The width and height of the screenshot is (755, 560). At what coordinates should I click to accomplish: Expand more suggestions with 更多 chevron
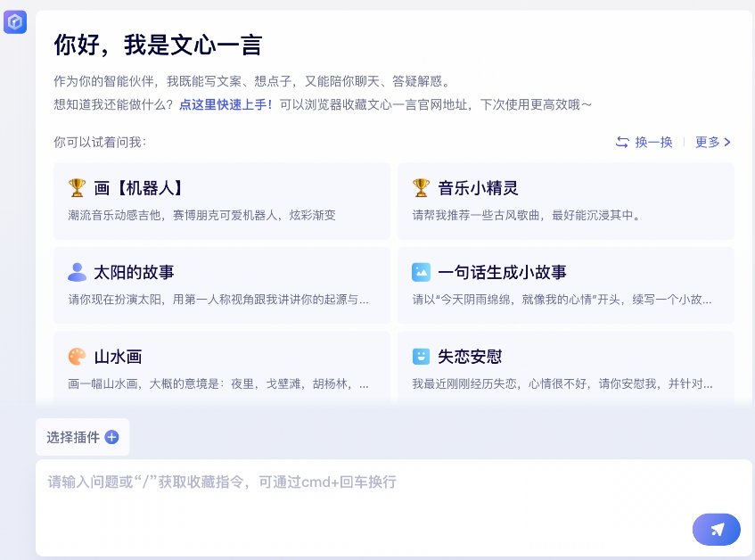pyautogui.click(x=712, y=142)
